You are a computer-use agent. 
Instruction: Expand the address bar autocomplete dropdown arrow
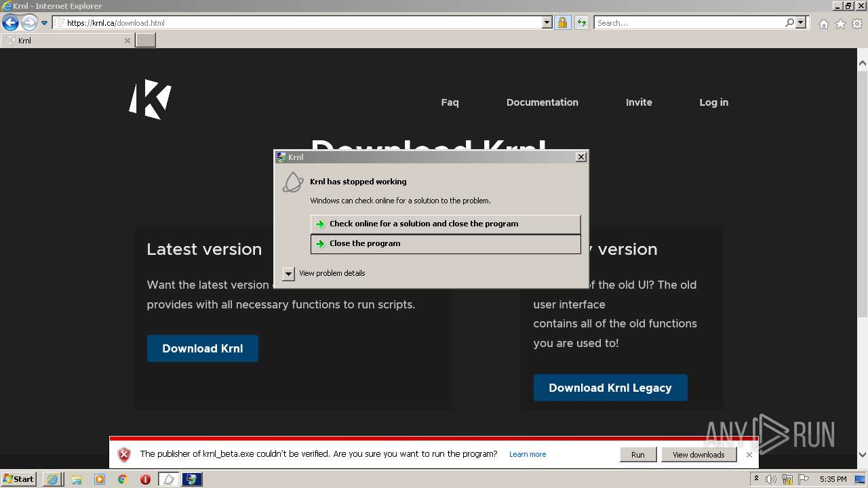547,23
